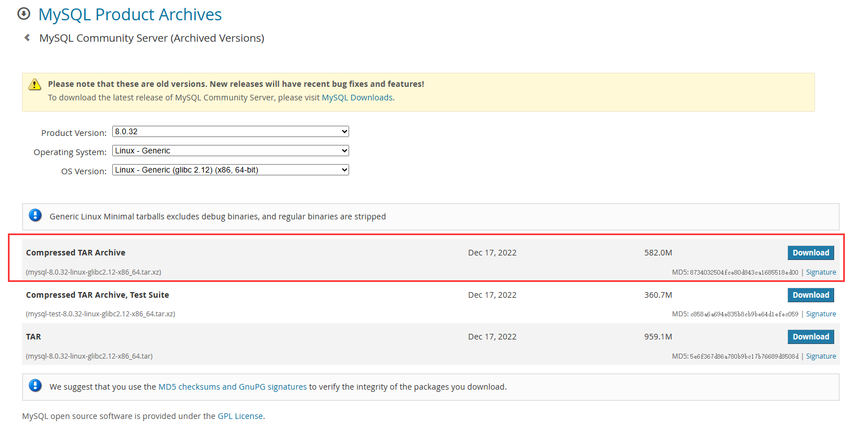Open Signature link for mysql-test tar.xz
Screen dimensions: 868x428
pyautogui.click(x=821, y=314)
